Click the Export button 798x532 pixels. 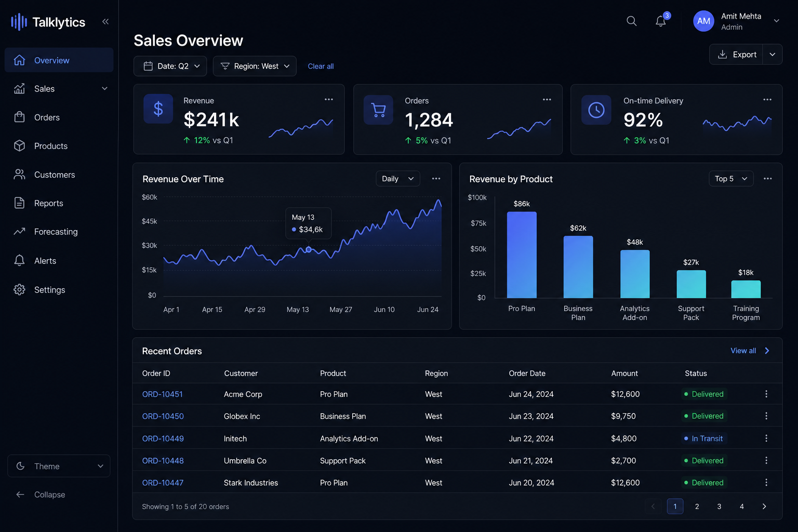tap(737, 55)
